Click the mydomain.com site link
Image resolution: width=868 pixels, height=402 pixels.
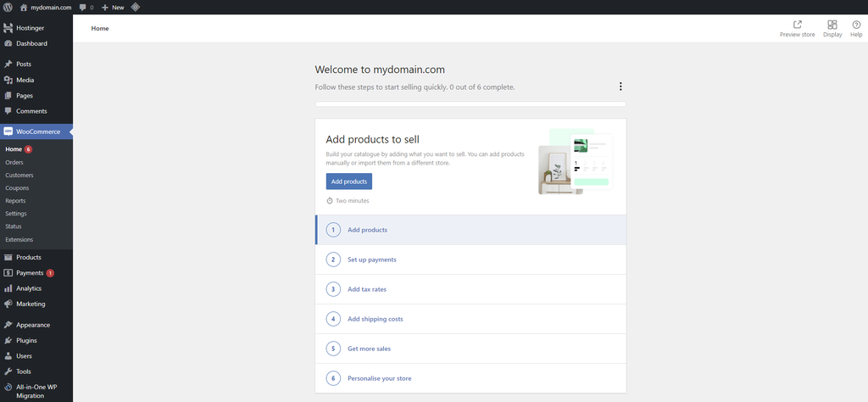point(52,7)
